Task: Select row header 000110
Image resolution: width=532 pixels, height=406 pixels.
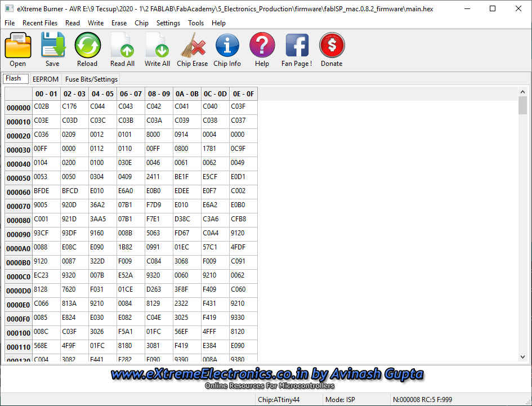Action: click(x=19, y=347)
